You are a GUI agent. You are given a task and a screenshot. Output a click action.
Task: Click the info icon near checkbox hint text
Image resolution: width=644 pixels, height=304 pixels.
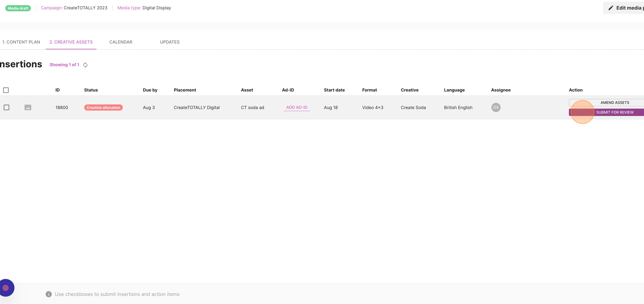49,294
